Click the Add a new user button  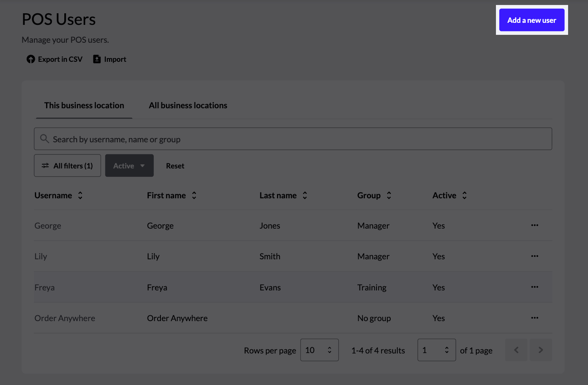[x=532, y=20]
